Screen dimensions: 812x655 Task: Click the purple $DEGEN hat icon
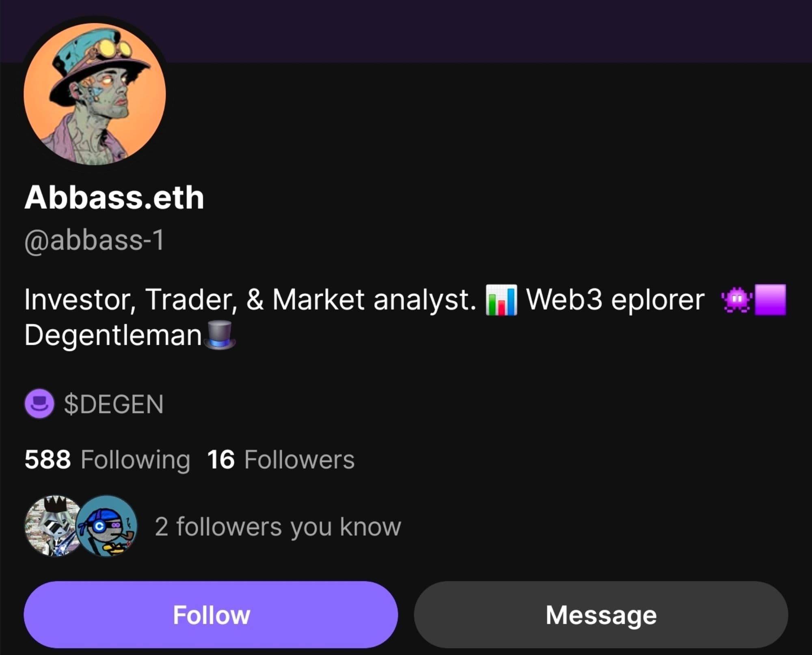tap(39, 404)
